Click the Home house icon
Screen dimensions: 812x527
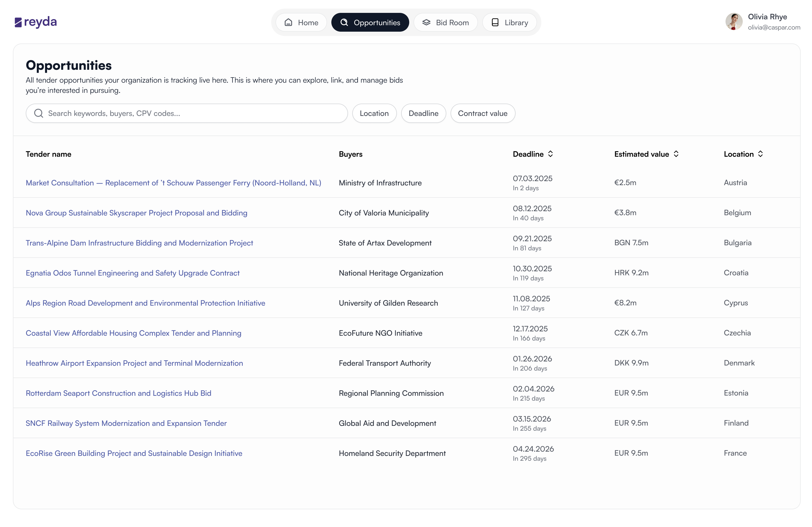point(288,22)
